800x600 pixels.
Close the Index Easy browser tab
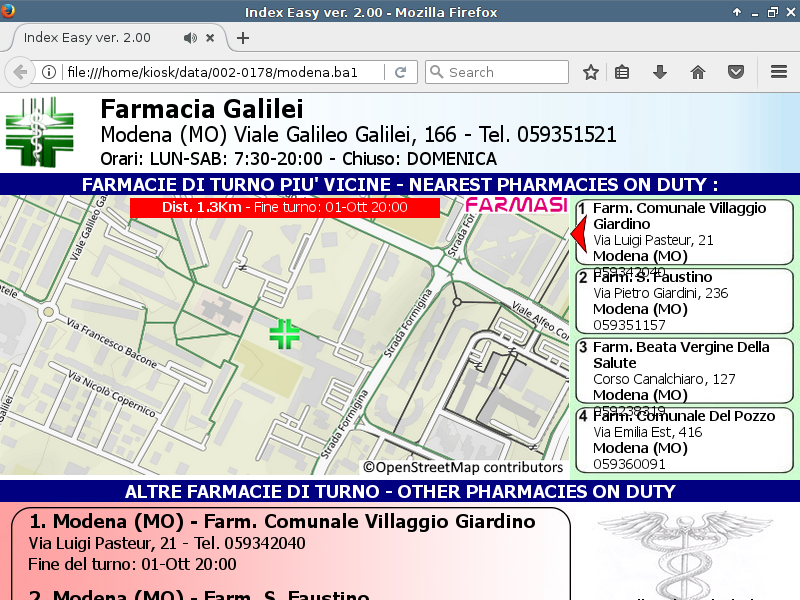click(x=210, y=38)
